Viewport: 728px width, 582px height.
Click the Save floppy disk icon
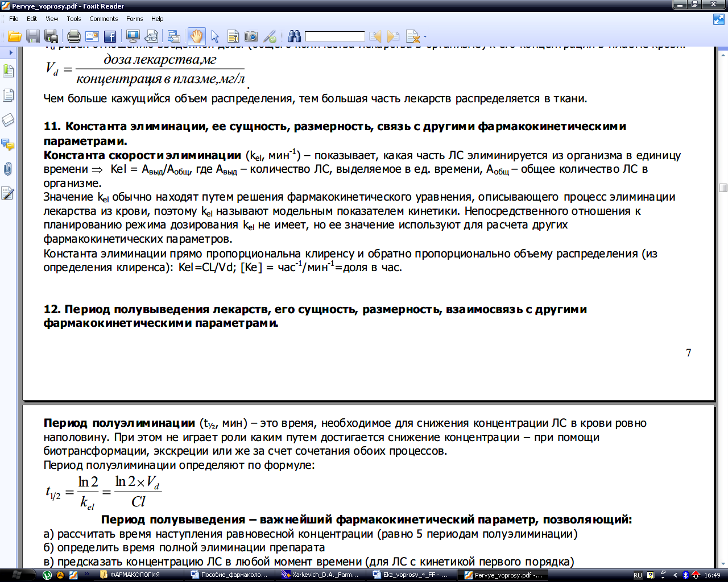(33, 36)
